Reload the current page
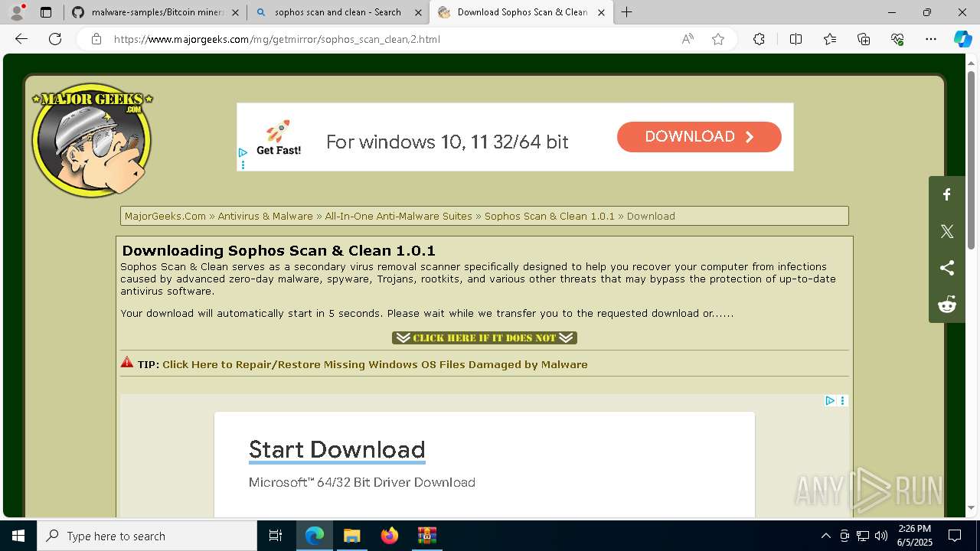 point(55,39)
